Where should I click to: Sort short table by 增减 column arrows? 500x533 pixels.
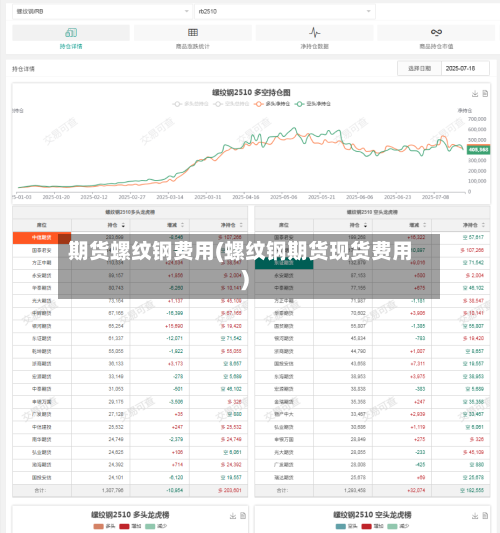click(425, 225)
